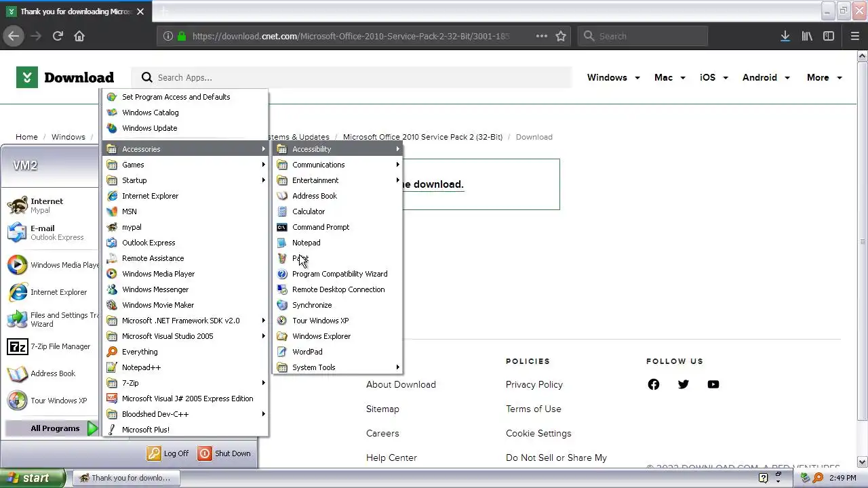This screenshot has height=488, width=868.
Task: Click the Outlook Express icon in All Programs
Action: point(112,243)
